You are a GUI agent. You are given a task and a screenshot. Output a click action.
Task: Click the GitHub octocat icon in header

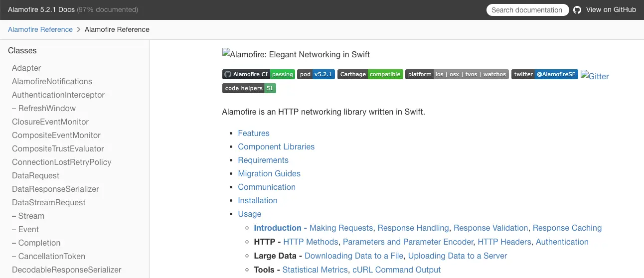577,10
